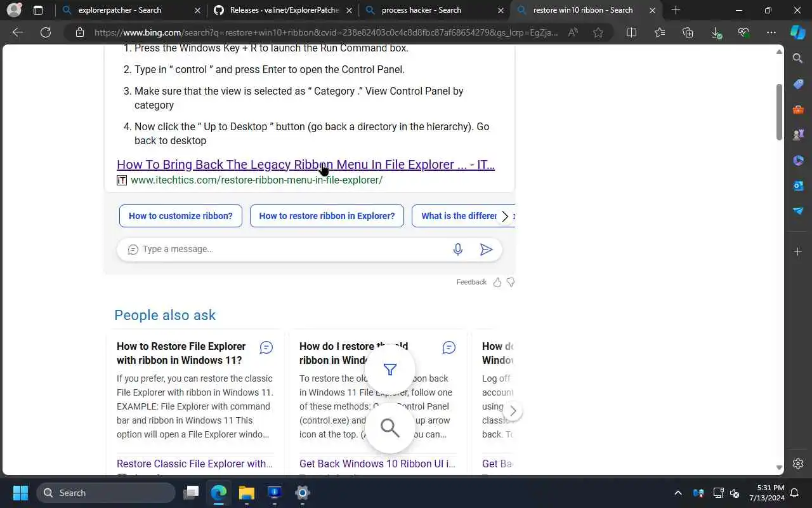
Task: Open the taskbar Settings gear app
Action: click(302, 493)
